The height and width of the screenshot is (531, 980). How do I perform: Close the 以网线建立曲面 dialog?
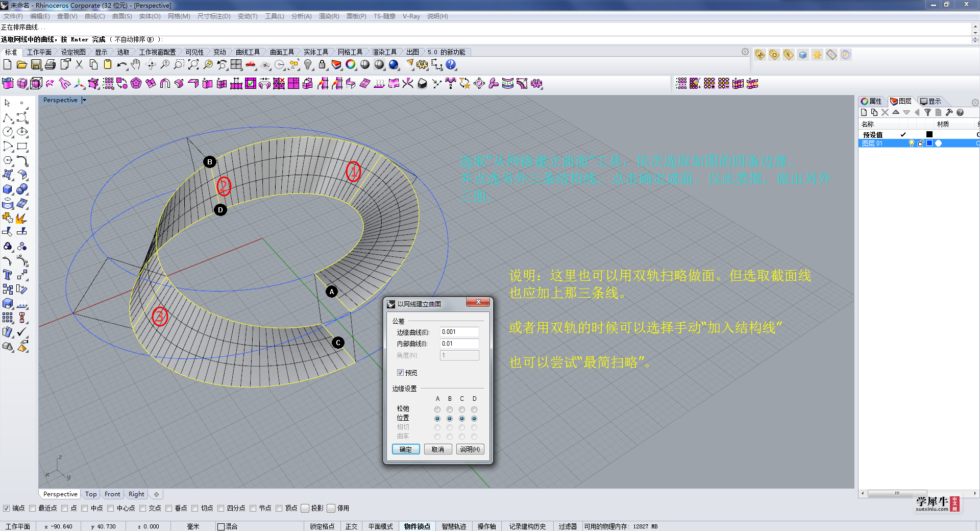[x=478, y=302]
